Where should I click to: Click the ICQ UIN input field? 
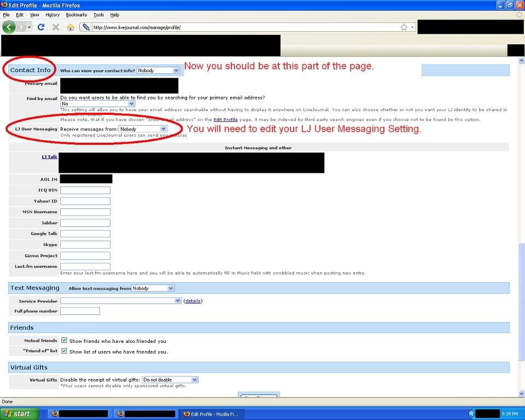(x=85, y=190)
